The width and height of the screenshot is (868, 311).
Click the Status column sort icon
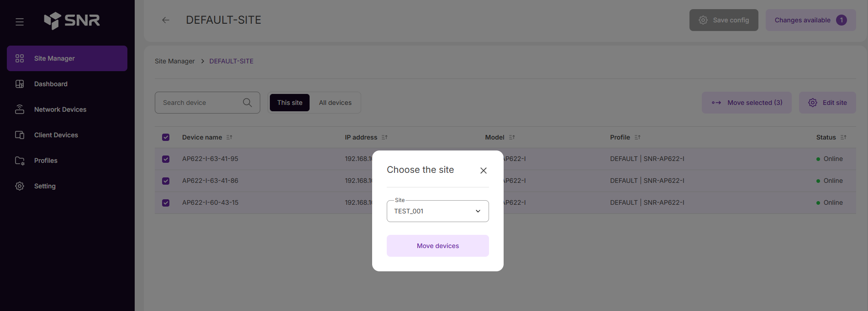tap(843, 137)
